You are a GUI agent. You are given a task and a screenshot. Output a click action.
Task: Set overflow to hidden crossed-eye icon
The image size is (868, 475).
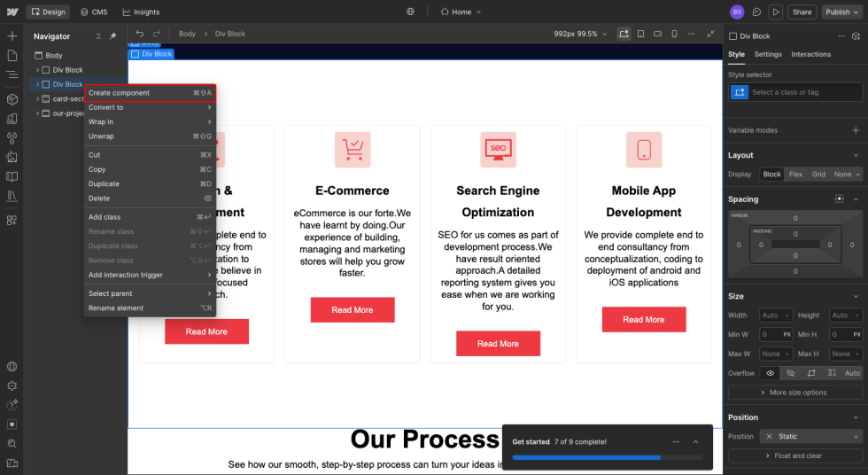[x=790, y=373]
